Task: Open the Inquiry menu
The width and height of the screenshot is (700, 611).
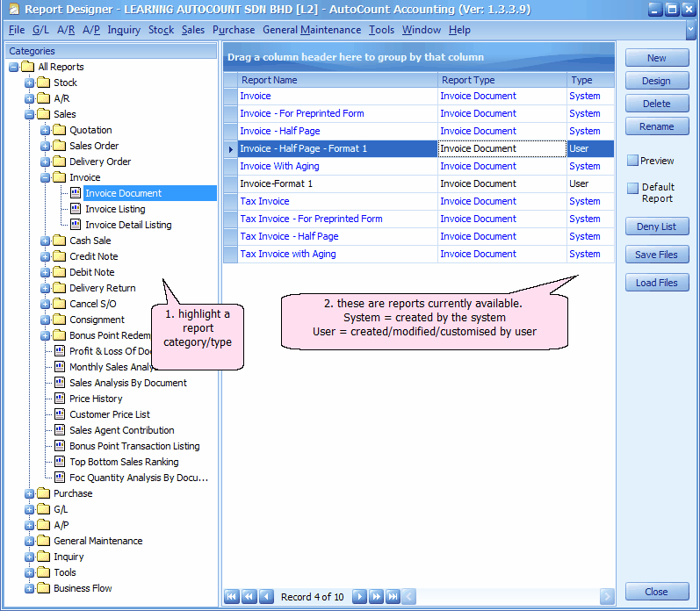Action: tap(124, 30)
